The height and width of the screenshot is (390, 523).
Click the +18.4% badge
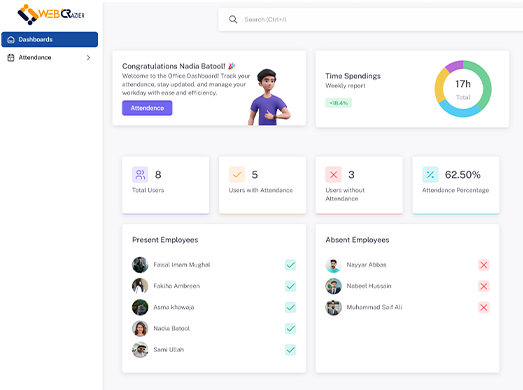coord(339,103)
